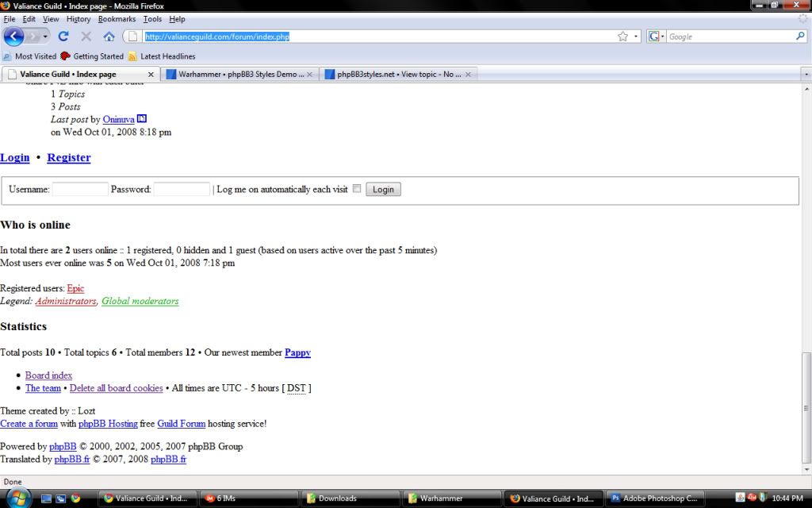Click the search magnifier icon
Viewport: 812px width, 508px height.
click(x=800, y=37)
